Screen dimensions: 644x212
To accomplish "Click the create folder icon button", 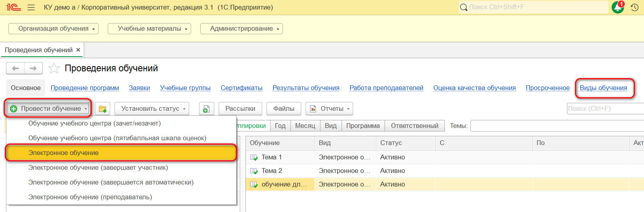I will coord(103,108).
